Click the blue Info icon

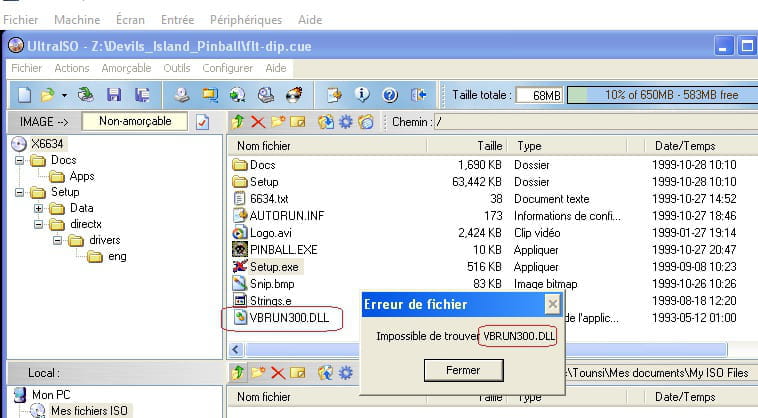pos(362,95)
